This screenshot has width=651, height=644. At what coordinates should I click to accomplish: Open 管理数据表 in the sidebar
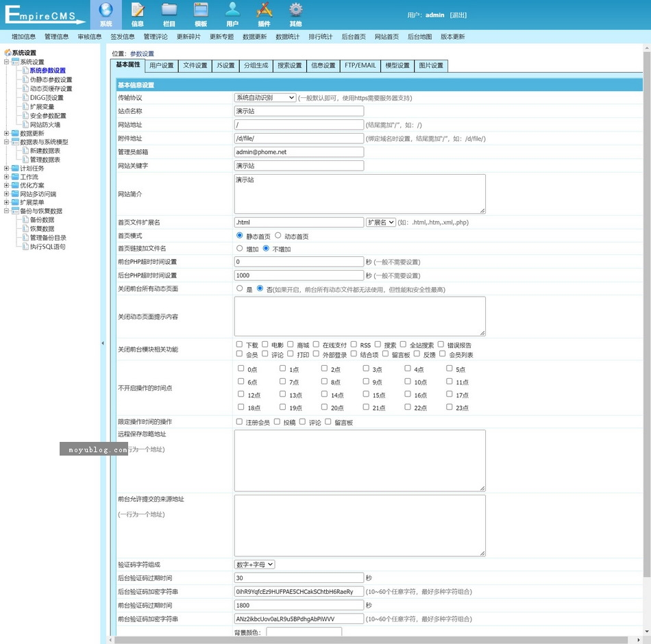(x=45, y=160)
